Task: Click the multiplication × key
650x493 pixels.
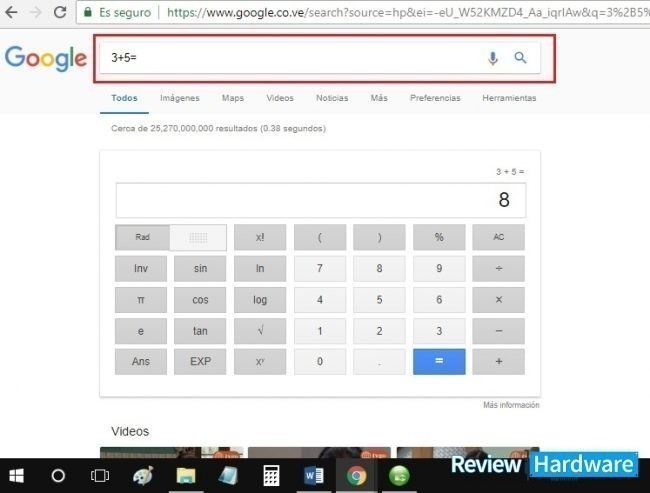Action: pyautogui.click(x=498, y=300)
